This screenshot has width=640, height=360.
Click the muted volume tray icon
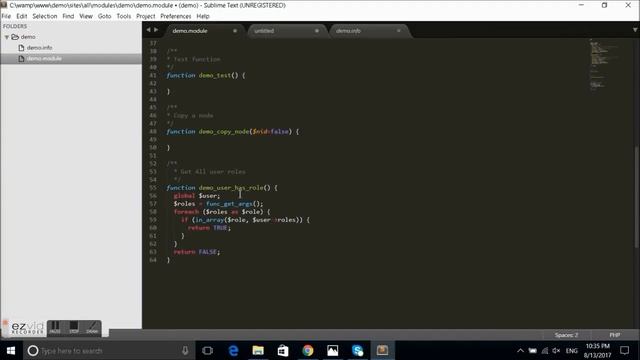point(556,351)
